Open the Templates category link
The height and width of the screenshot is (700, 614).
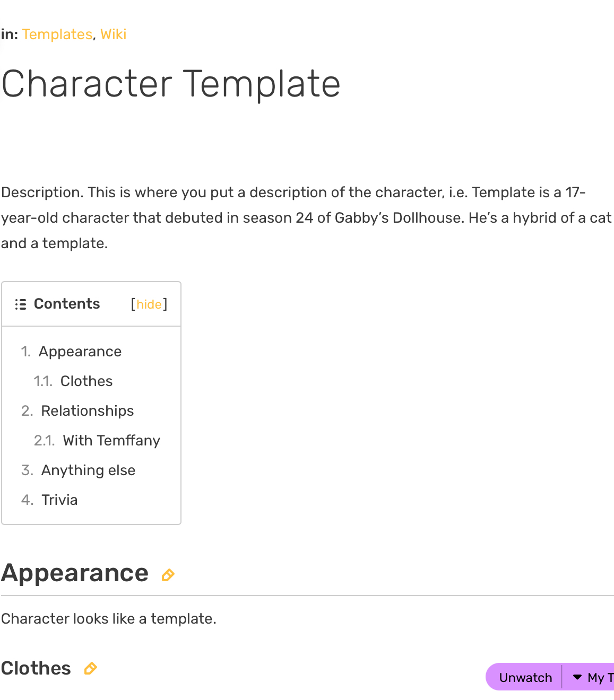pos(57,34)
